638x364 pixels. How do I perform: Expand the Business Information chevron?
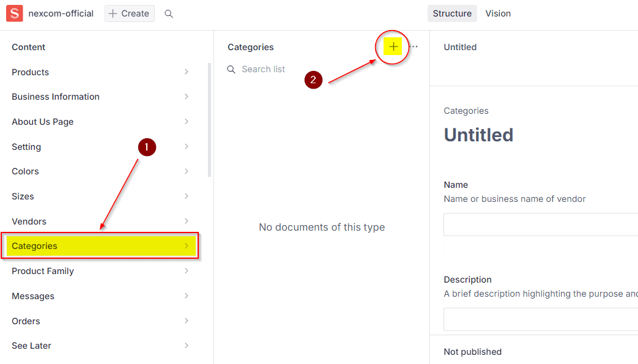tap(187, 97)
